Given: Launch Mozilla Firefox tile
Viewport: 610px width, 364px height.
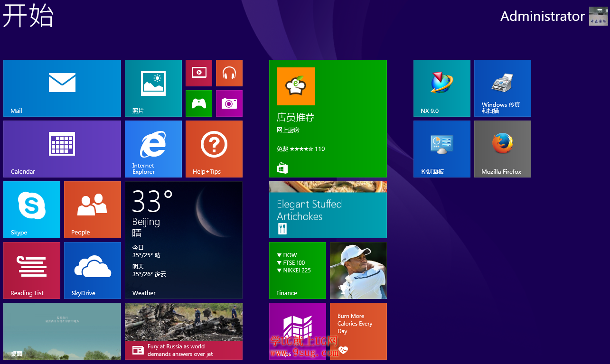Looking at the screenshot, I should [503, 149].
